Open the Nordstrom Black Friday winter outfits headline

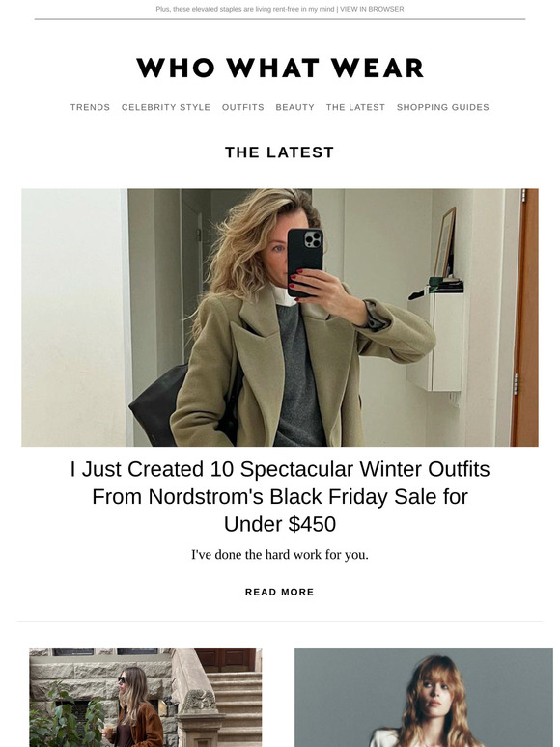tap(280, 496)
